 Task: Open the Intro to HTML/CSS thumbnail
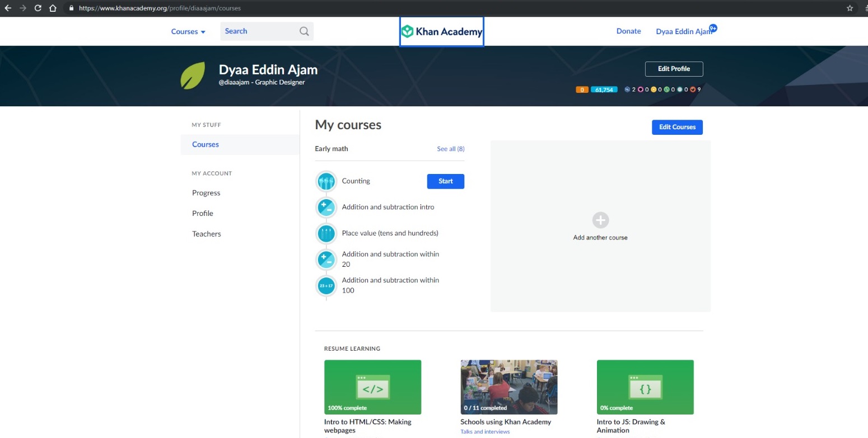click(x=372, y=387)
